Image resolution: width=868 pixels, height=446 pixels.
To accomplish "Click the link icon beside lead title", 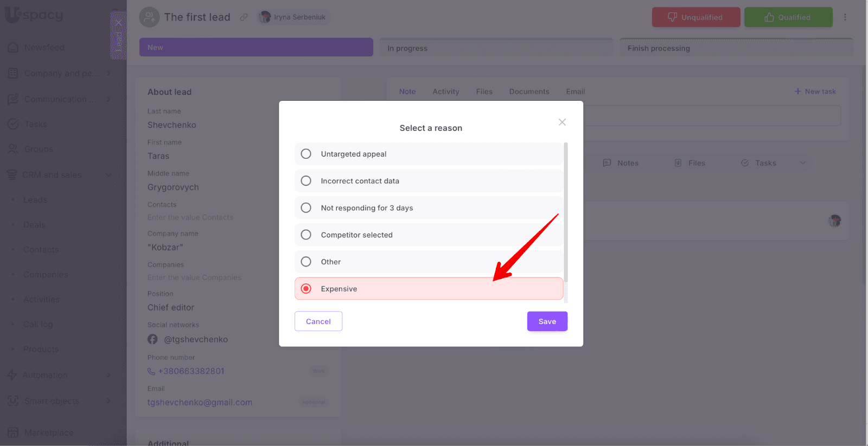I will (x=244, y=17).
